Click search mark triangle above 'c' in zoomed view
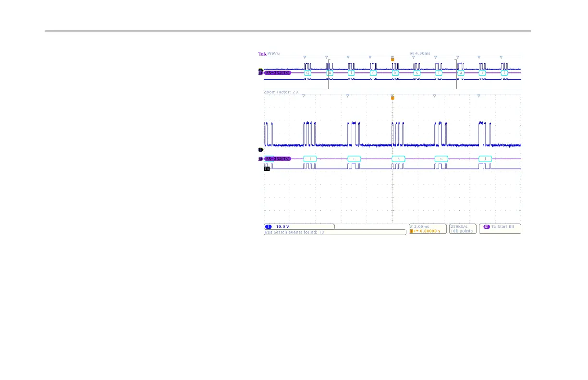 tap(347, 96)
